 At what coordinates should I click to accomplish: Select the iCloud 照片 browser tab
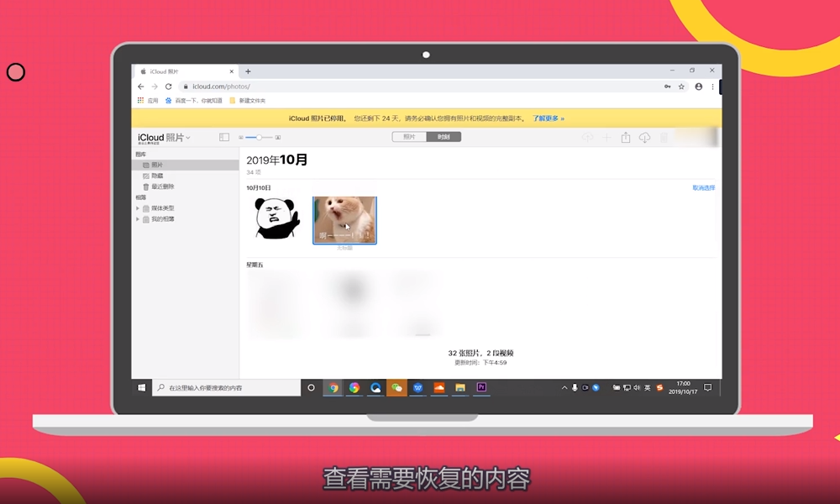click(x=186, y=71)
